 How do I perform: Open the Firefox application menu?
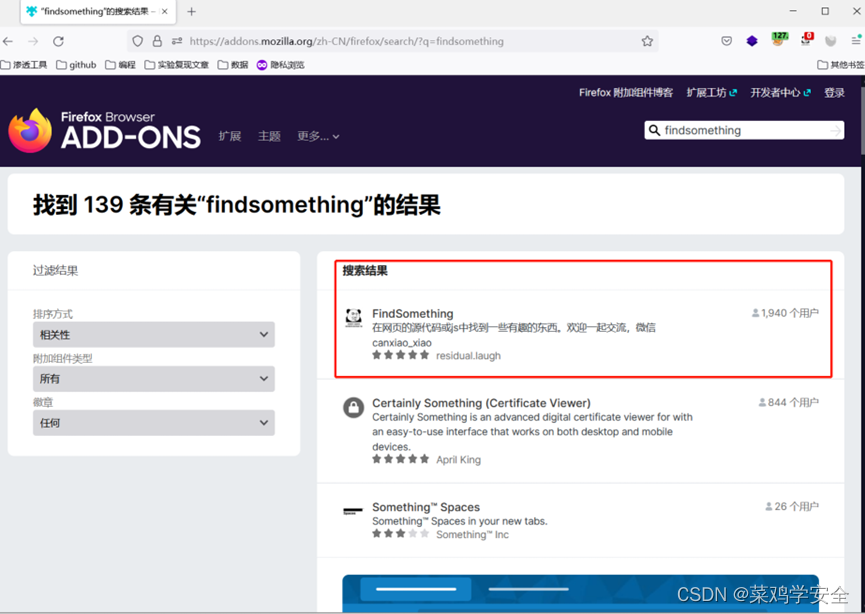857,40
